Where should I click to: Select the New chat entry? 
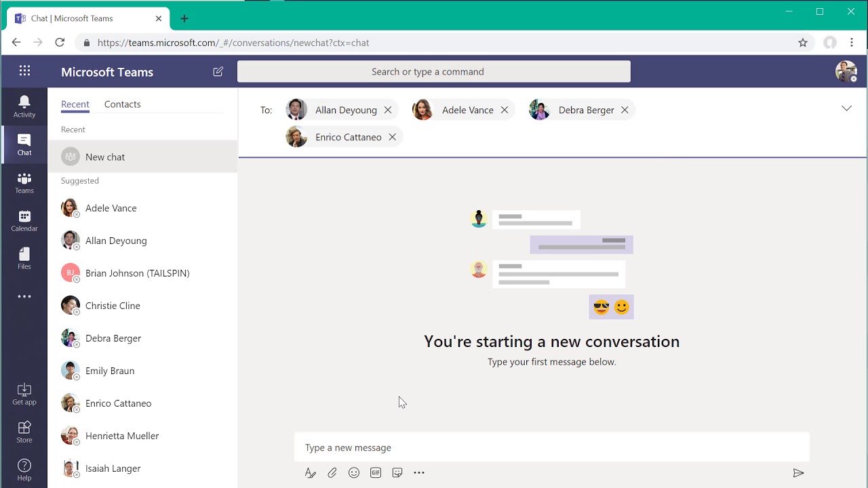[x=142, y=157]
